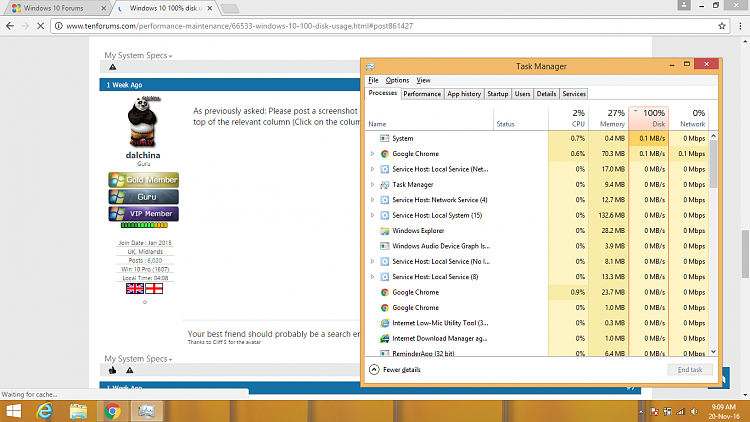Stop the page loading in Chrome
Image resolution: width=750 pixels, height=422 pixels.
coord(41,26)
